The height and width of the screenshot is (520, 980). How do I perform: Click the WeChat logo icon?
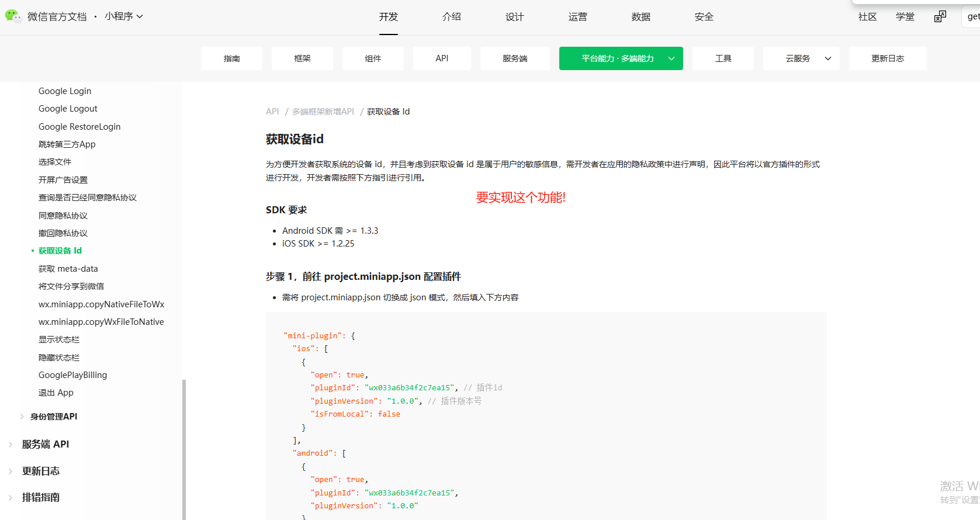point(13,16)
